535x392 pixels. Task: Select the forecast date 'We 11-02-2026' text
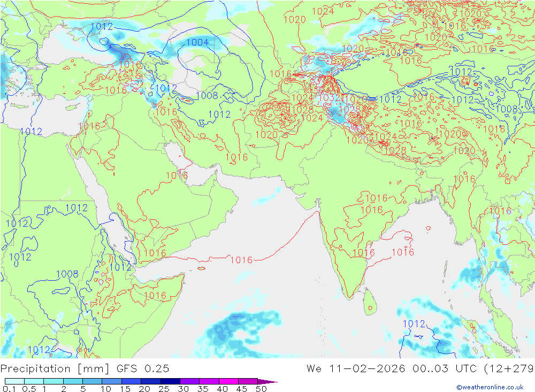click(356, 368)
